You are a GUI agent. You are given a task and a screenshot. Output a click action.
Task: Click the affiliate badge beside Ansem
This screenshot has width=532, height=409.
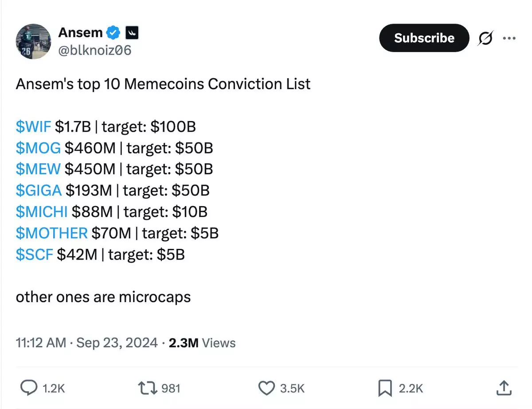click(x=132, y=32)
